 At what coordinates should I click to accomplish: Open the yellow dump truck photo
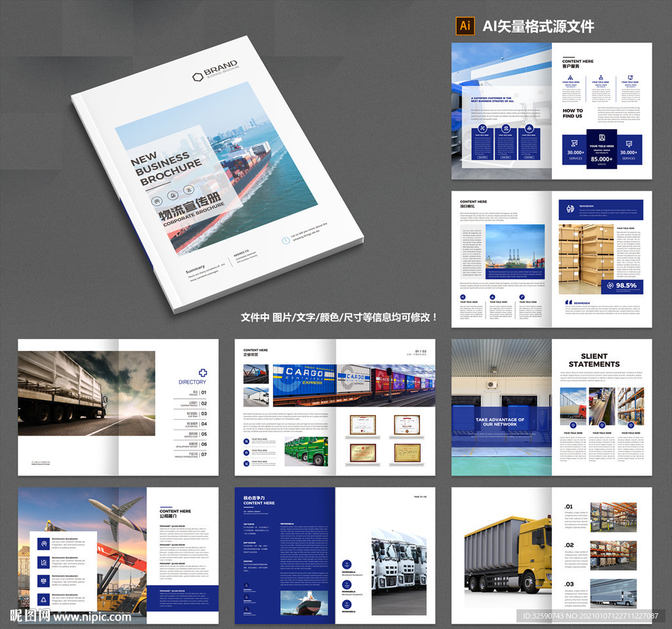pyautogui.click(x=509, y=556)
